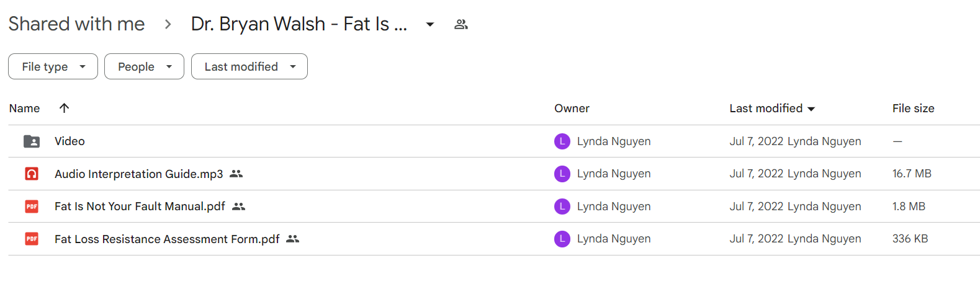
Task: Click the PDF icon for Fat Loss Resistance Assessment Form
Action: tap(32, 239)
